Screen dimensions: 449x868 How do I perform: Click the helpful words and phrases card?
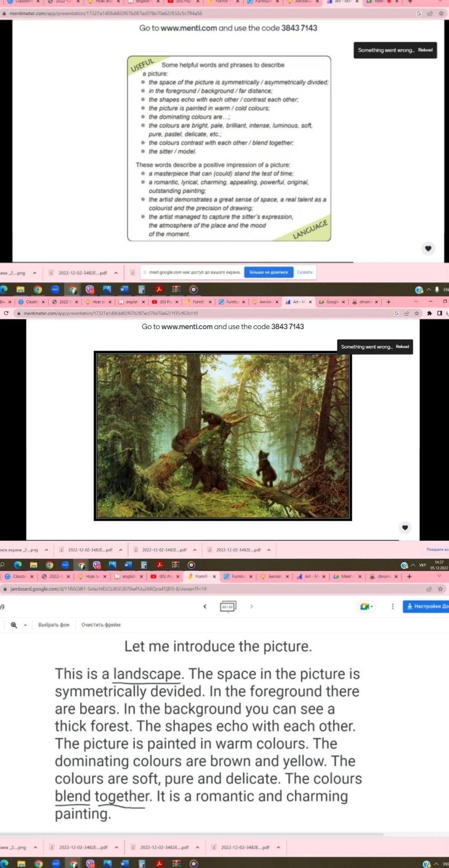pos(229,148)
